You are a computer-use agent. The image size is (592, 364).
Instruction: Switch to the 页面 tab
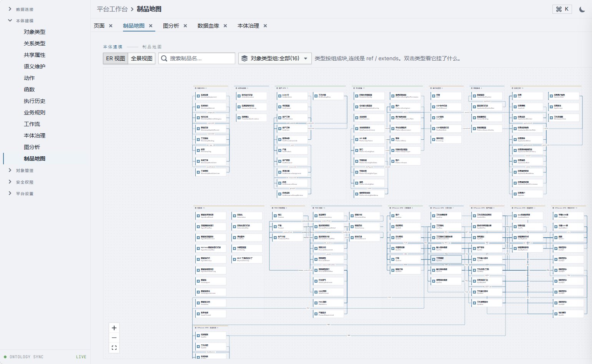(99, 26)
